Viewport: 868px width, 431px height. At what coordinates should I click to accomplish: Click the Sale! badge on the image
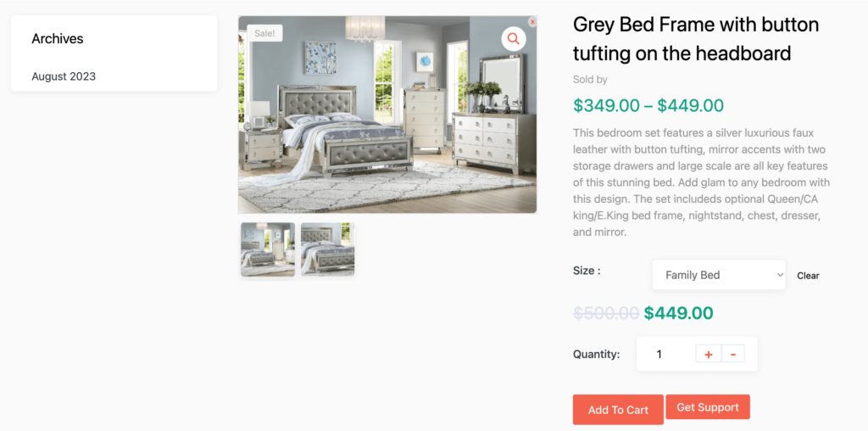264,33
